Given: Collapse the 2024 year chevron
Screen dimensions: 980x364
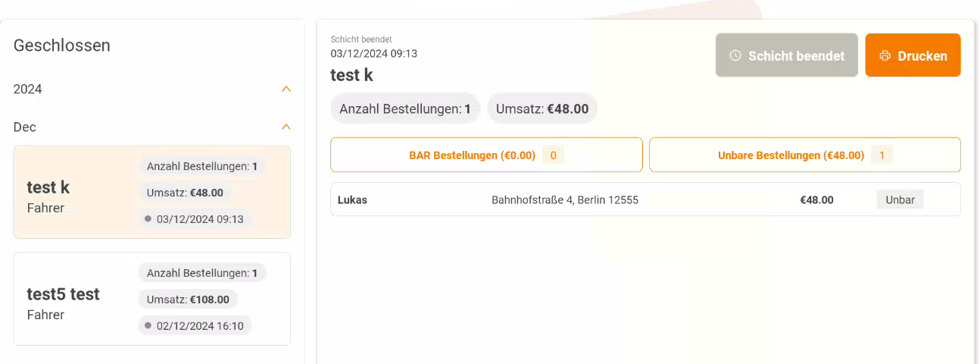Looking at the screenshot, I should [x=286, y=89].
